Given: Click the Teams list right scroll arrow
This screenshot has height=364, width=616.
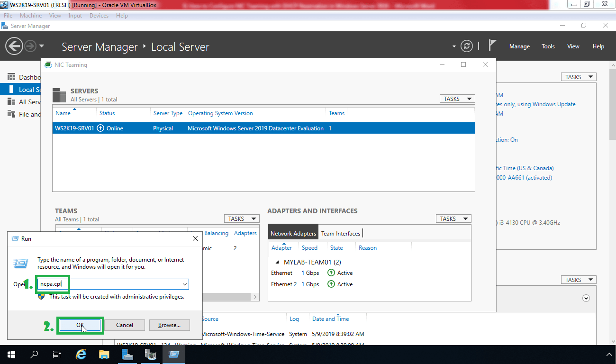Looking at the screenshot, I should tap(256, 297).
